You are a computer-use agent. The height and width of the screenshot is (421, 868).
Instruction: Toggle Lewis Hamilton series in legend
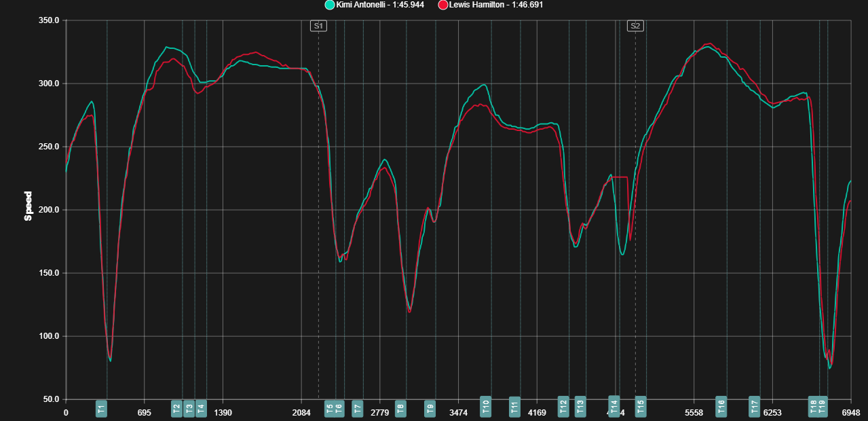(491, 5)
